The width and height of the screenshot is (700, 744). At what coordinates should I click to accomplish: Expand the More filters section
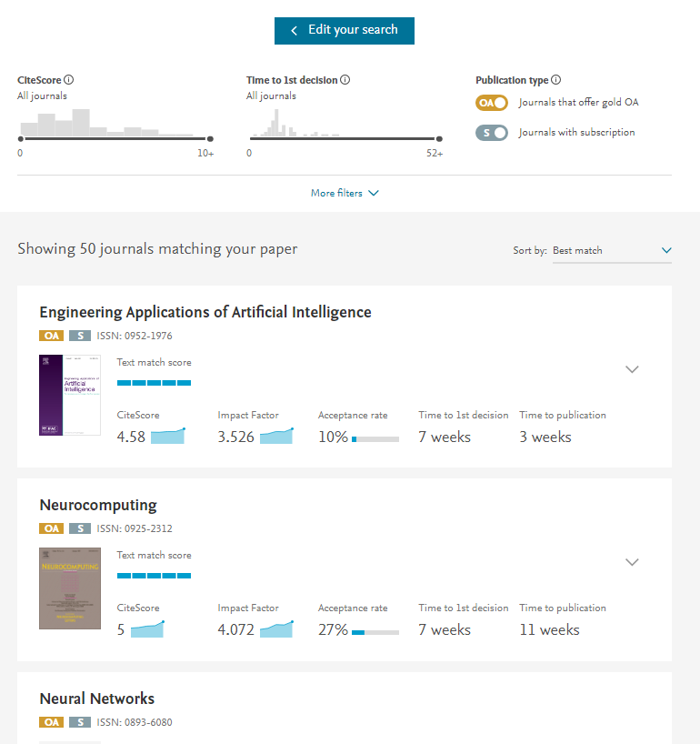click(345, 193)
